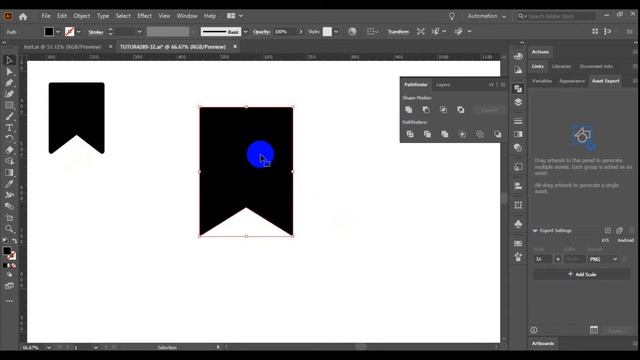This screenshot has height=360, width=640.
Task: Select the Rectangle shape tool
Action: [x=9, y=105]
